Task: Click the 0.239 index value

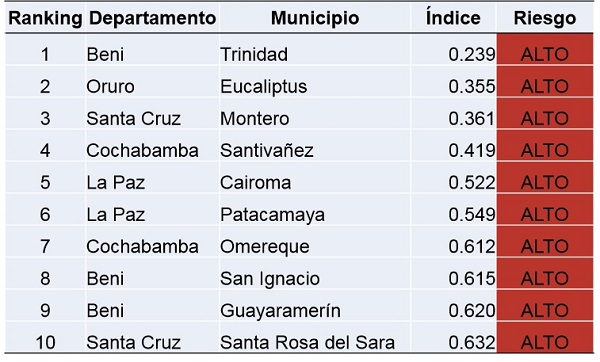Action: point(472,54)
